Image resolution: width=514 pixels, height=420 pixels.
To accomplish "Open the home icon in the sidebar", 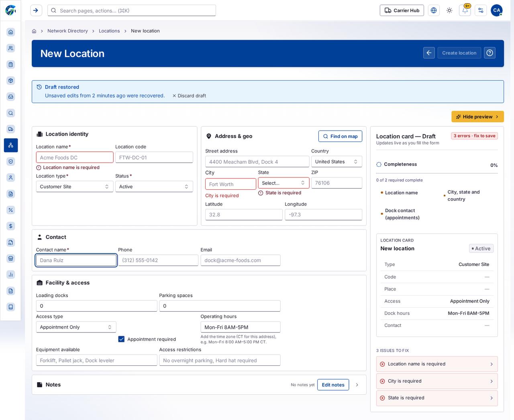I will click(11, 32).
